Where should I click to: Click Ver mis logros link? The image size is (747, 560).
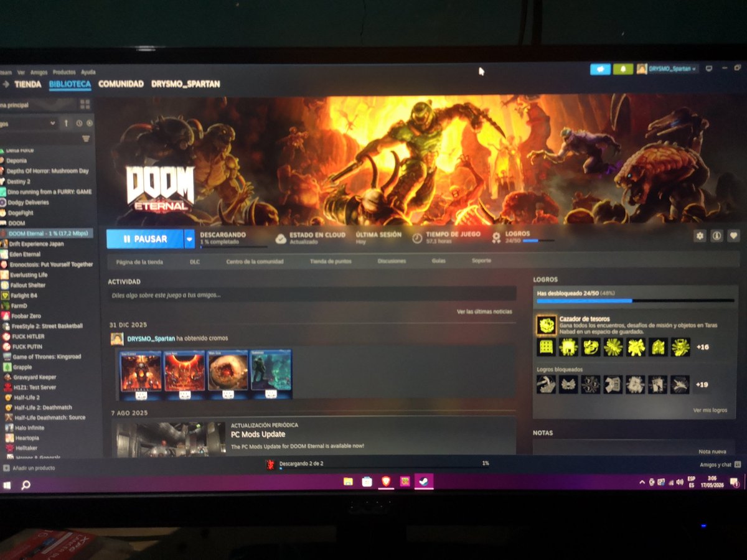pos(710,410)
